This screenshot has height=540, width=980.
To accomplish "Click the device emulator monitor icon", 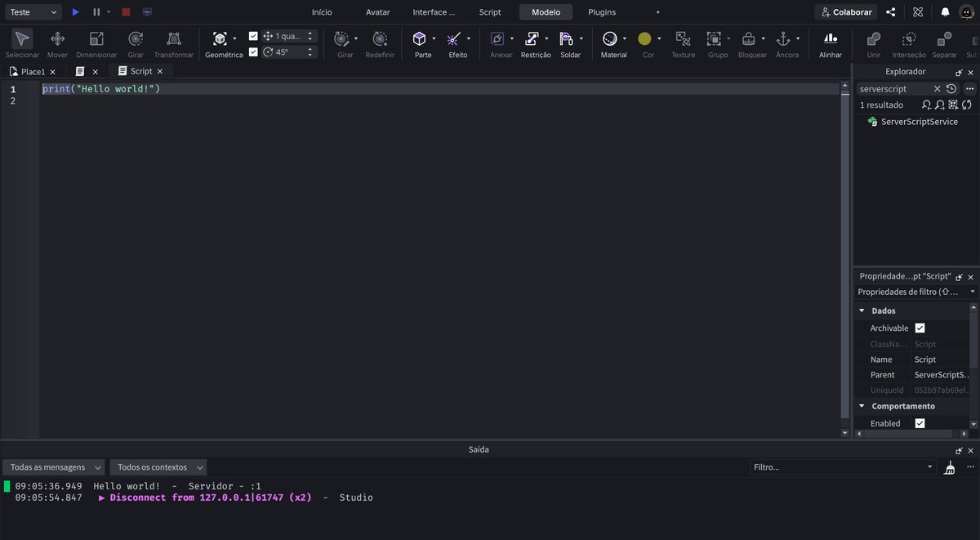I will [x=147, y=12].
